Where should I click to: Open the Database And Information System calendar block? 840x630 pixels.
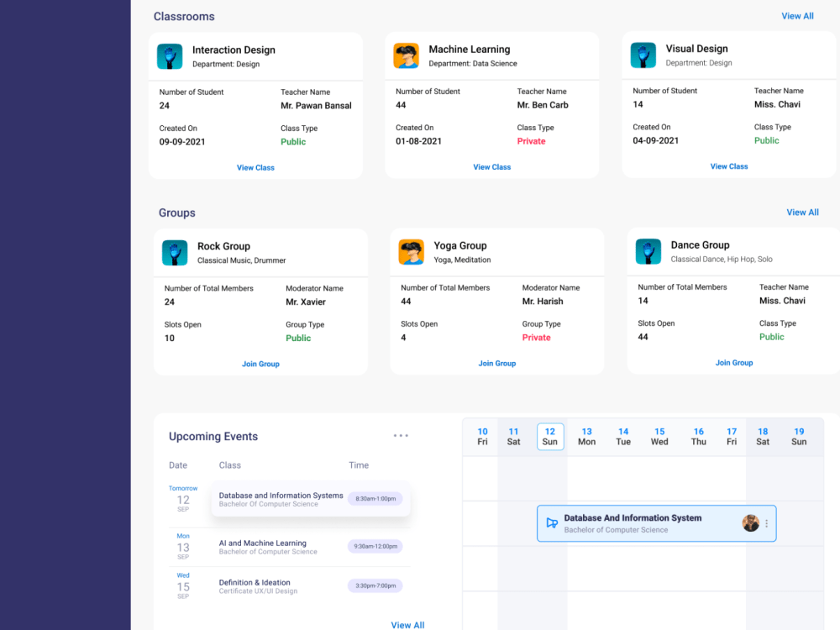tap(656, 523)
